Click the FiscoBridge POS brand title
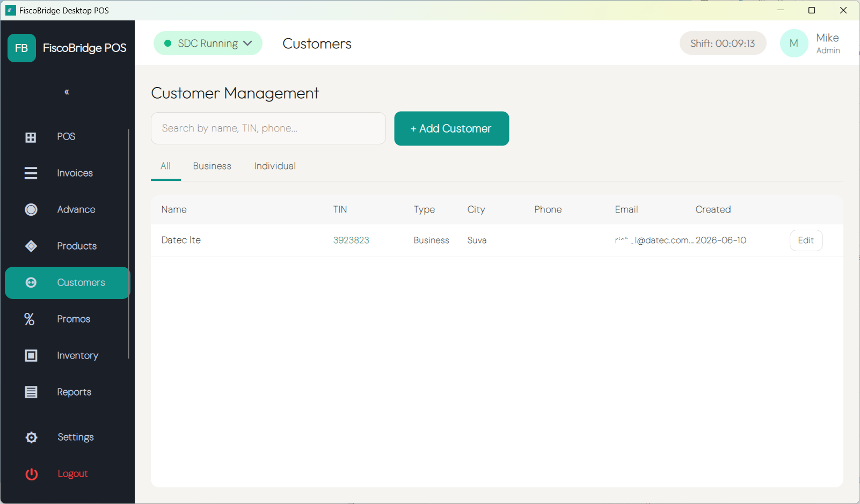The image size is (860, 504). click(85, 48)
